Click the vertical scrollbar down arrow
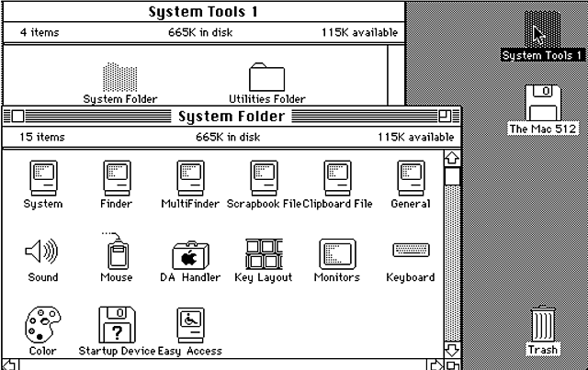 click(452, 350)
